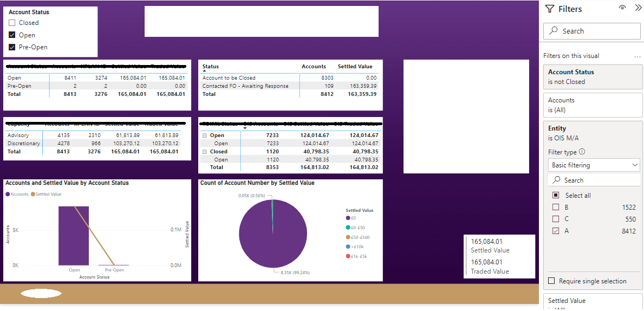Collapse the Open group in matrix table

click(204, 135)
